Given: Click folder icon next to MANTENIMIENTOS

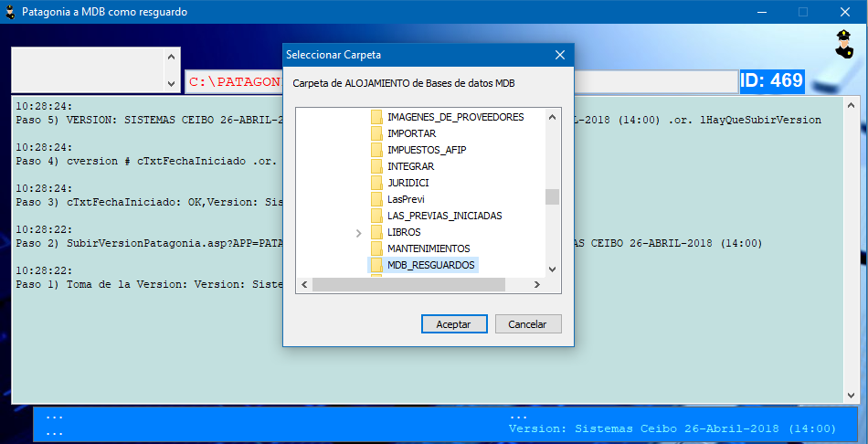Looking at the screenshot, I should (x=377, y=248).
